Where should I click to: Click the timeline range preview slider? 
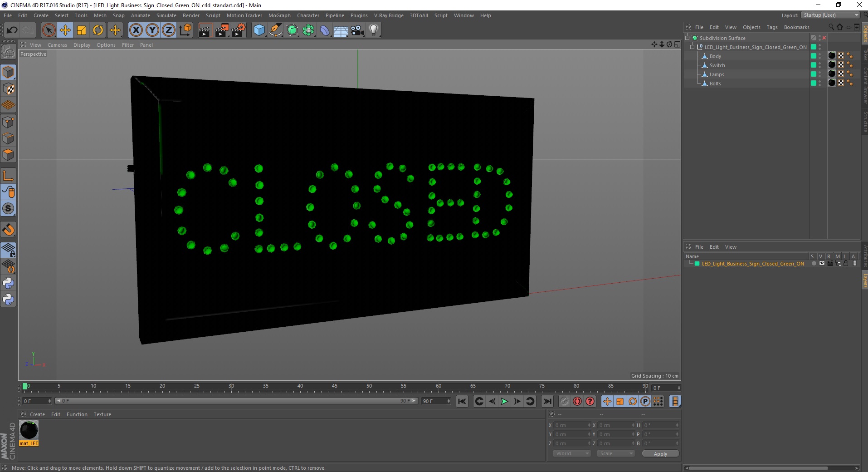236,401
